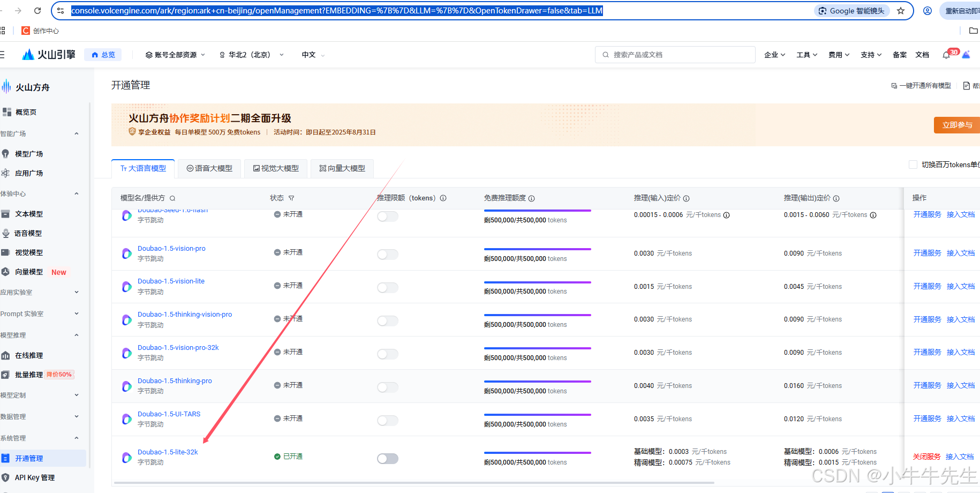Open 向量模型 sidebar item
The image size is (980, 493).
(x=29, y=272)
